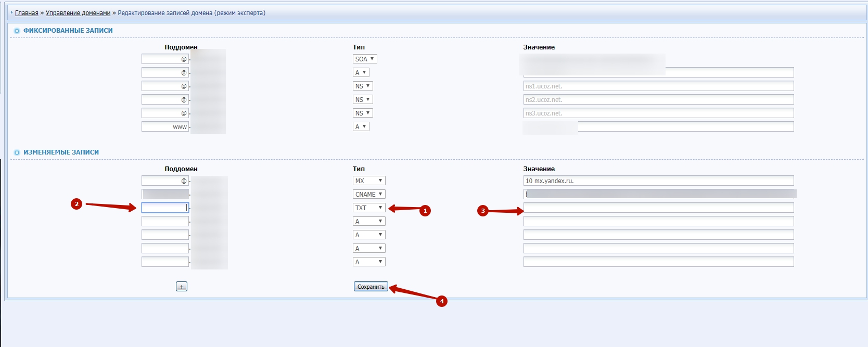Open the SOA type dropdown in fixed records

364,59
